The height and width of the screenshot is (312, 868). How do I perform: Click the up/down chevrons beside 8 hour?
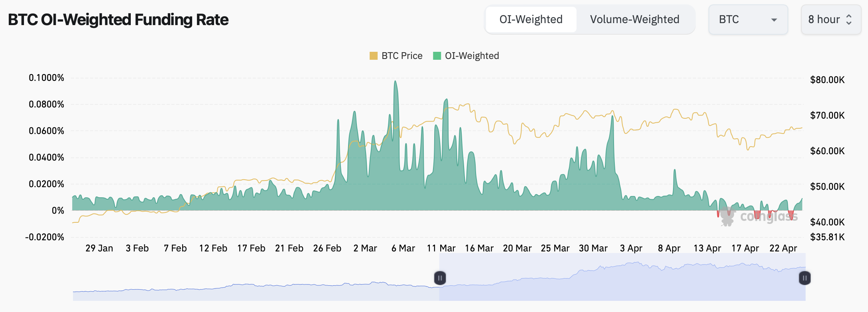coord(849,20)
